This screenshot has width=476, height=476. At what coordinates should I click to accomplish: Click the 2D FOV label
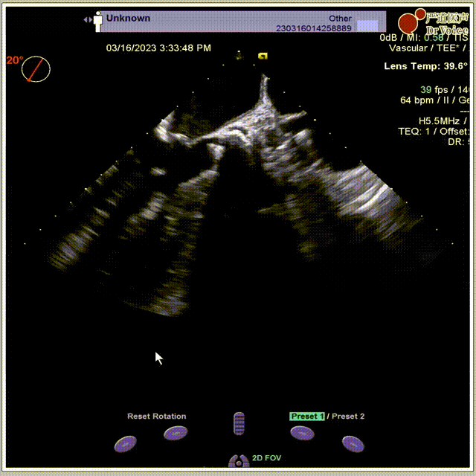click(268, 458)
